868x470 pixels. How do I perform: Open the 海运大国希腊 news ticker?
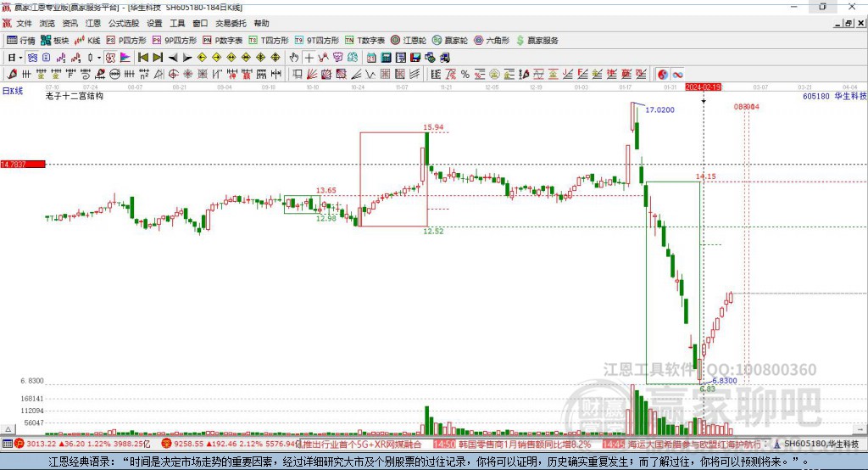click(684, 444)
